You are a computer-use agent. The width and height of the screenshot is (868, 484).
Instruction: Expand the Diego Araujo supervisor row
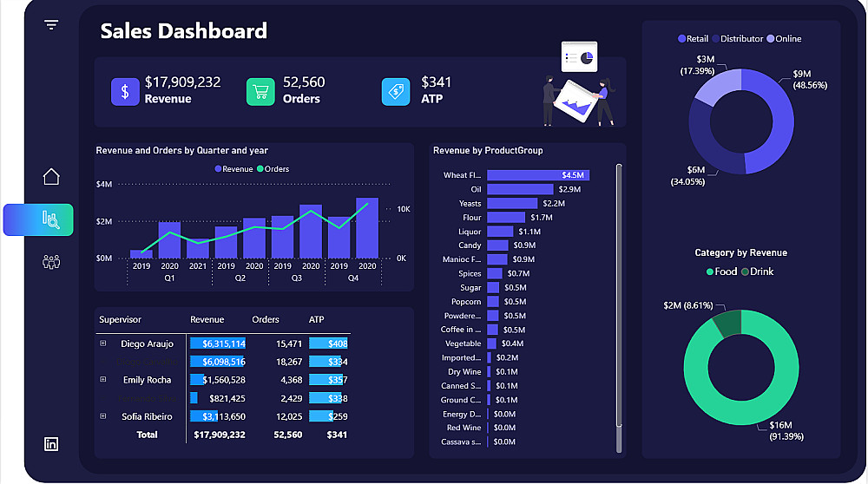[x=103, y=343]
